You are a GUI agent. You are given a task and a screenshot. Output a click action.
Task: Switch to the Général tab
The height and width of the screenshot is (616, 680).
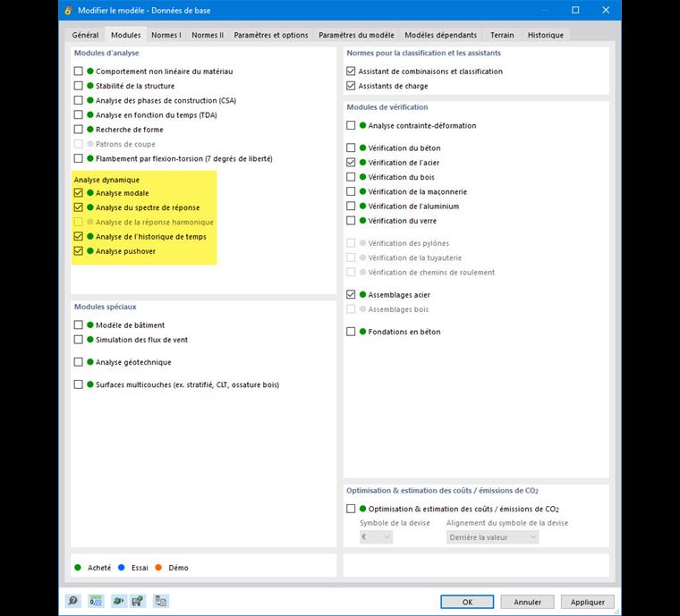85,35
